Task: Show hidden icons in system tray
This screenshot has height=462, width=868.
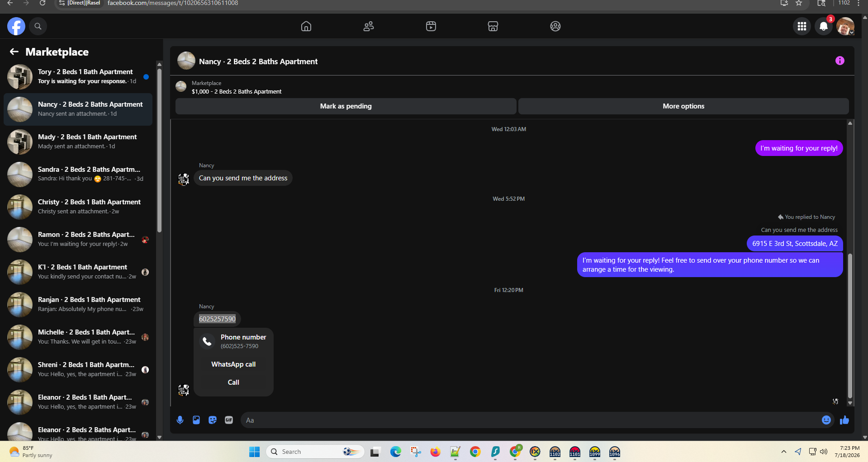Action: [x=784, y=452]
